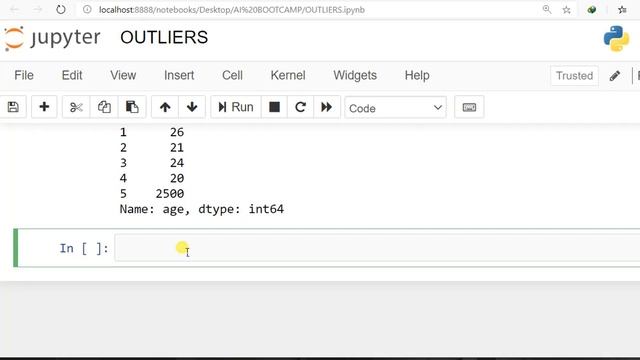The width and height of the screenshot is (640, 360).
Task: Click the output value 2500
Action: 169,193
